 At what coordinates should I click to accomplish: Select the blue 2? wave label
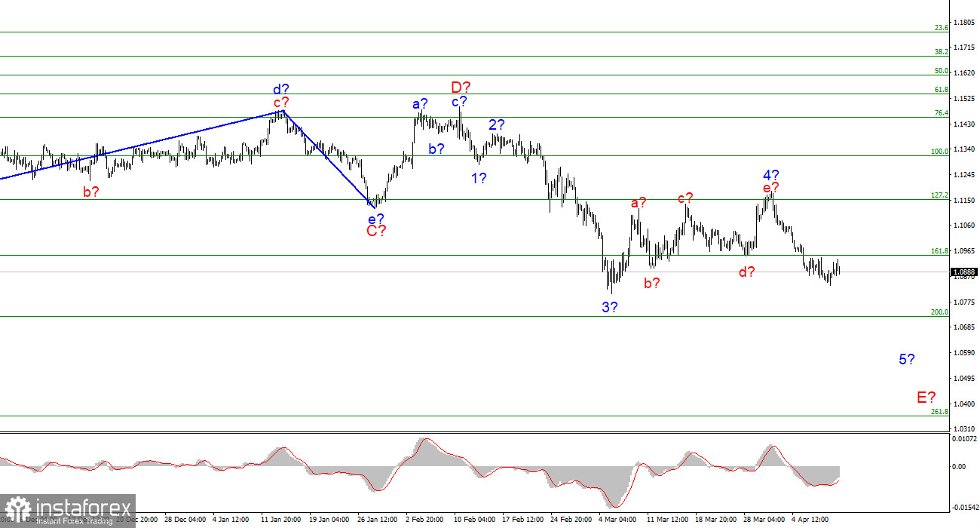tap(496, 125)
